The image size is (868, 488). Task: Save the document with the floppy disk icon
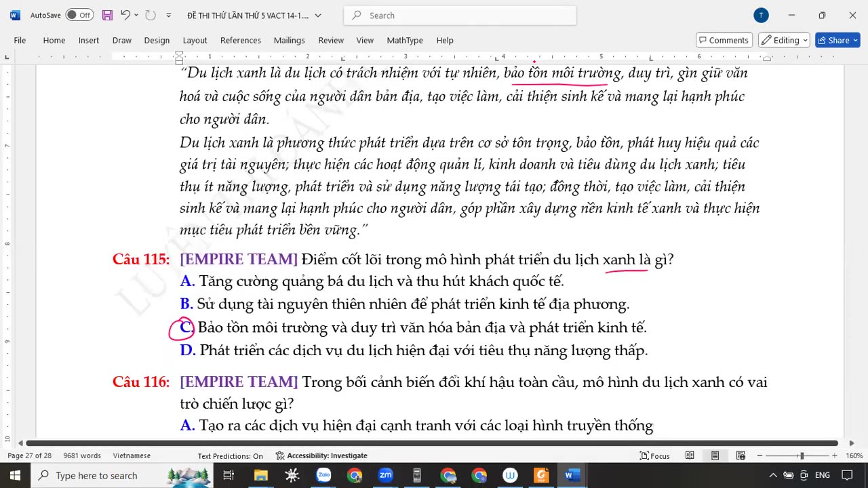pyautogui.click(x=107, y=15)
